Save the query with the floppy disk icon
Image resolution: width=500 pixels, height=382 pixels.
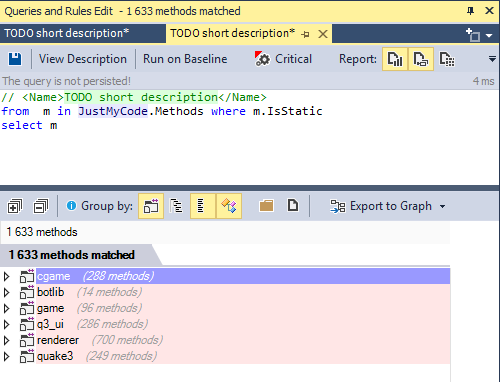15,59
